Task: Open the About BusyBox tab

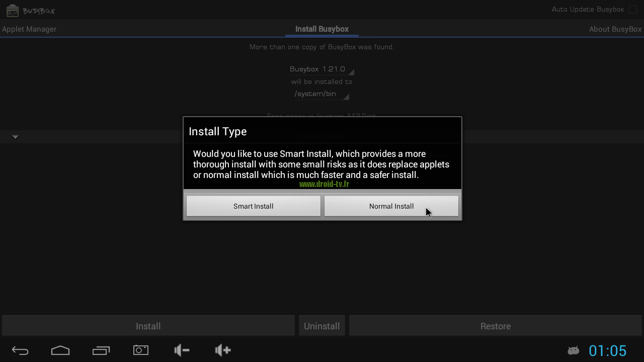Action: (x=615, y=29)
